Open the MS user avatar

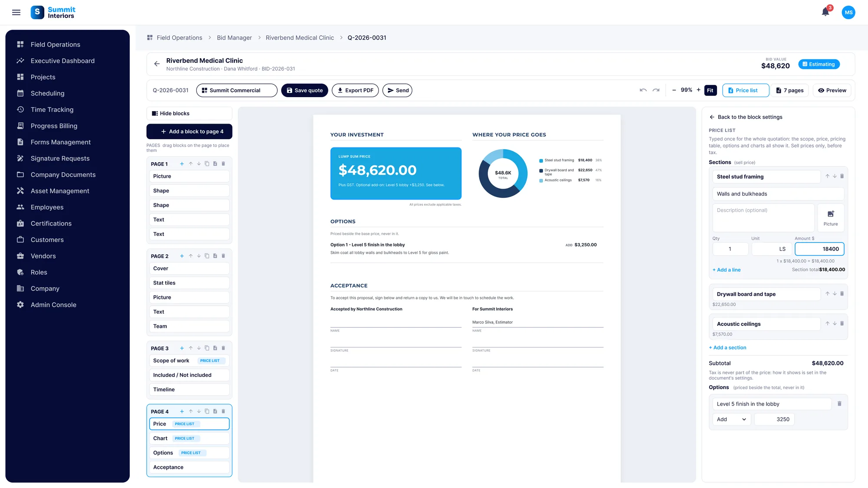(848, 12)
